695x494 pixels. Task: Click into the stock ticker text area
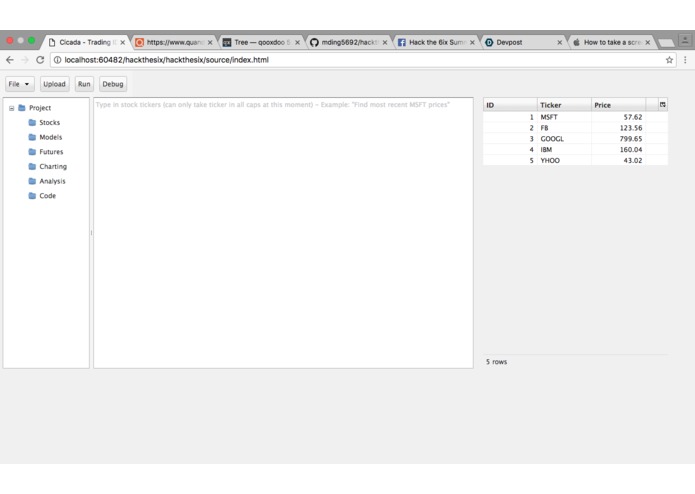pyautogui.click(x=283, y=233)
